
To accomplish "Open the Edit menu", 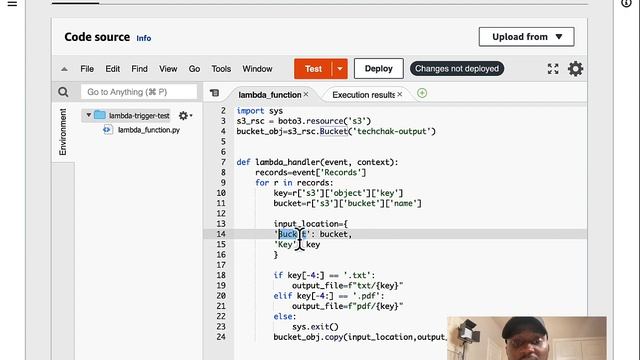I will point(113,69).
